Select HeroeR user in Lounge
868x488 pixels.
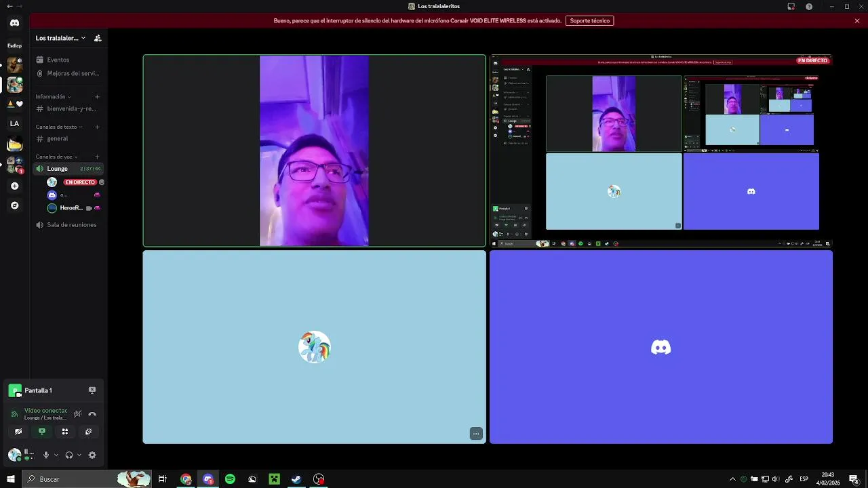point(74,208)
